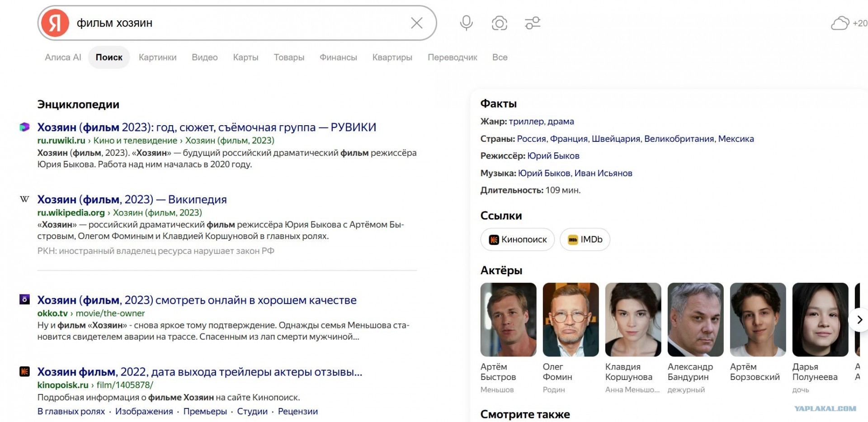This screenshot has height=422, width=868.
Task: Select Александр Бандурин actor photo
Action: tap(696, 319)
